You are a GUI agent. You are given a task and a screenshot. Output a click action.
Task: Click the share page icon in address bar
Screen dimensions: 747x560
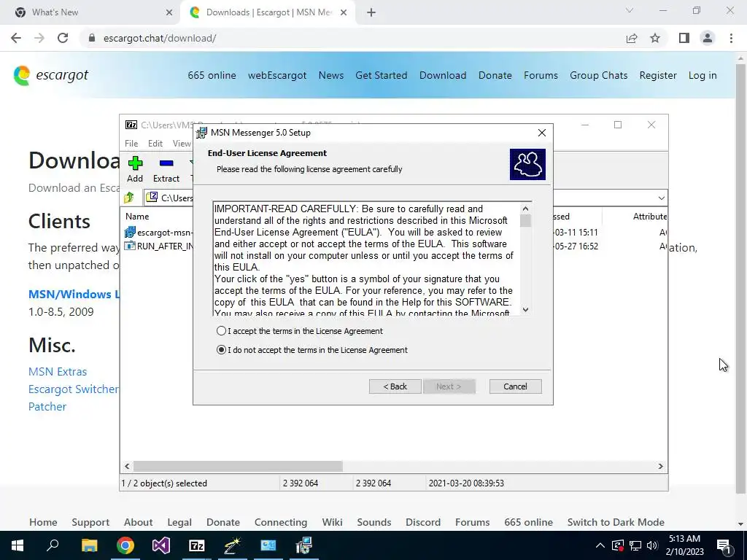pos(632,38)
